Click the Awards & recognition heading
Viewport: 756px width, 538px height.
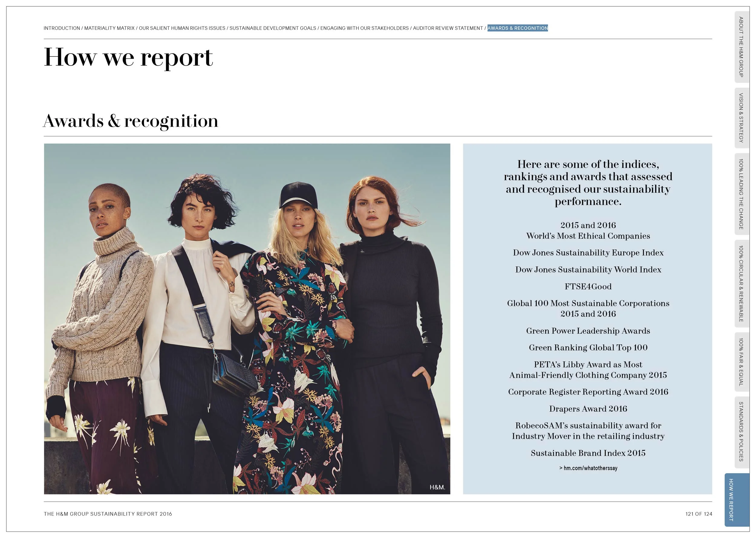coord(131,121)
